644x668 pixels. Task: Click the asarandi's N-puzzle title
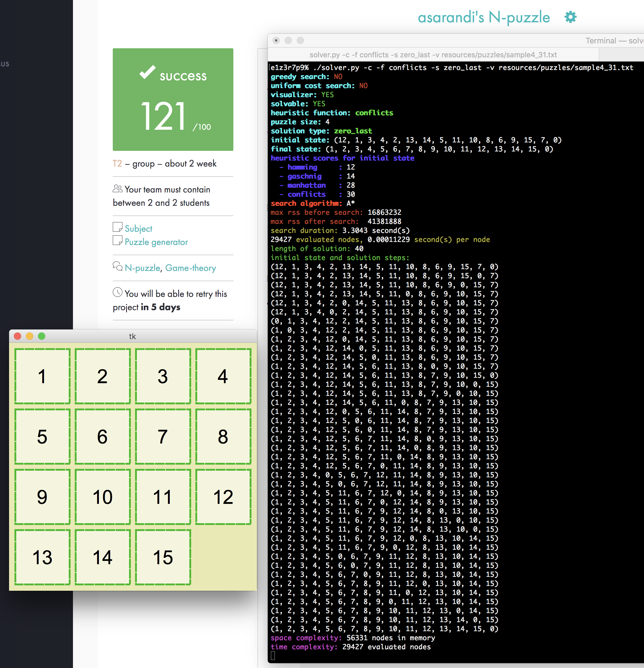click(x=484, y=17)
